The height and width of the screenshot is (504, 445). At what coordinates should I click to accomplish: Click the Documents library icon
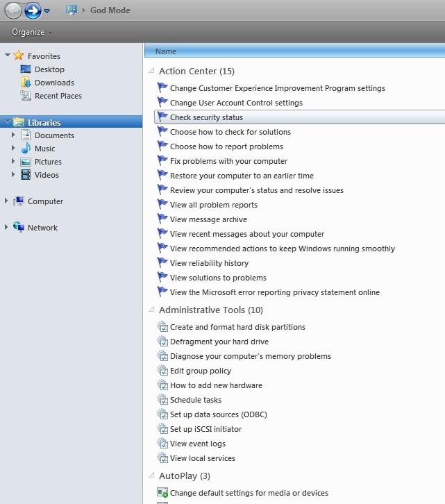coord(26,135)
